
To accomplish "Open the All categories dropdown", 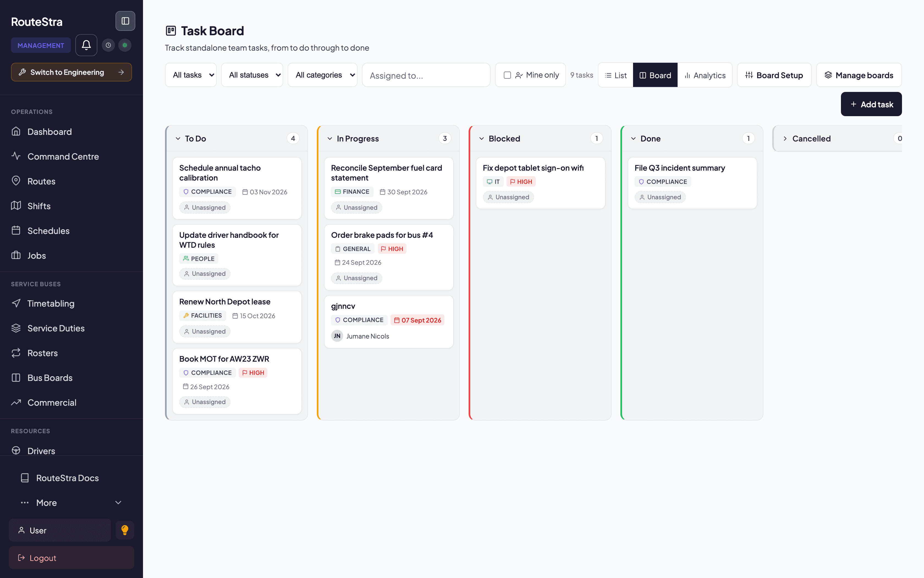I will point(322,75).
